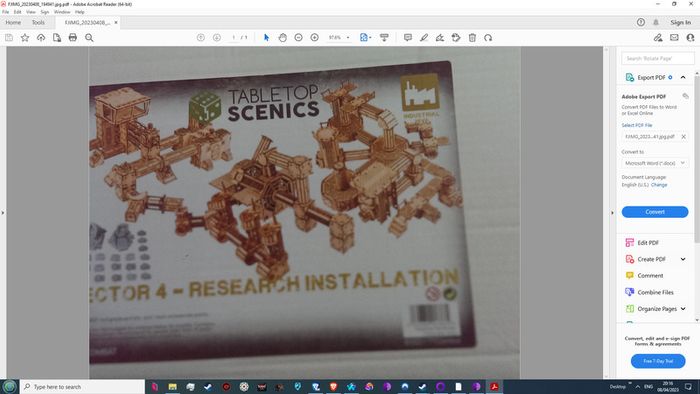Viewport: 700px width, 394px height.
Task: Select the Highlight text pen tool
Action: pos(424,38)
